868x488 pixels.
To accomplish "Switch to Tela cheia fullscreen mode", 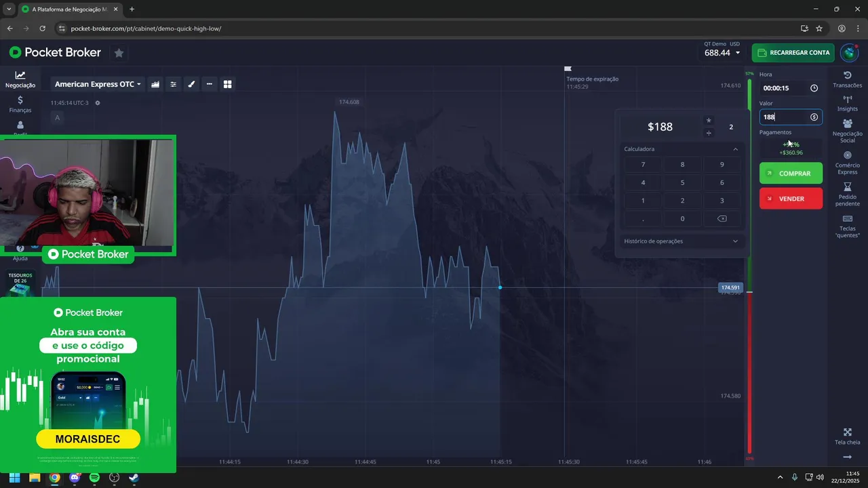I will pos(848,436).
